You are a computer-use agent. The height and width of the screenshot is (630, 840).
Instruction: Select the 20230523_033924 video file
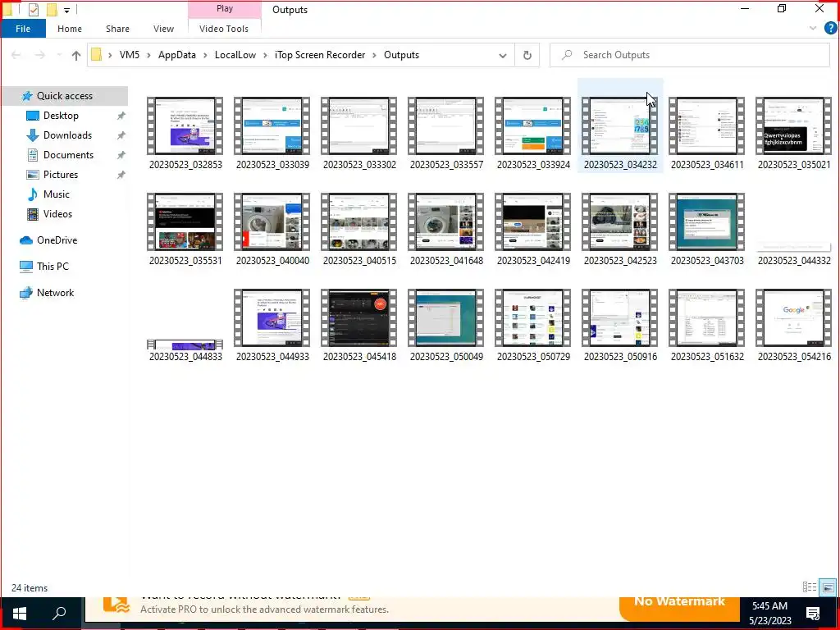point(533,134)
